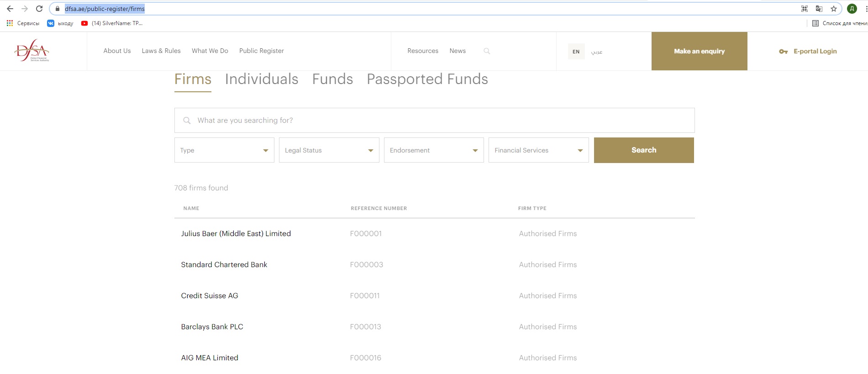Click reference number F000011
This screenshot has height=374, width=868.
pyautogui.click(x=365, y=295)
